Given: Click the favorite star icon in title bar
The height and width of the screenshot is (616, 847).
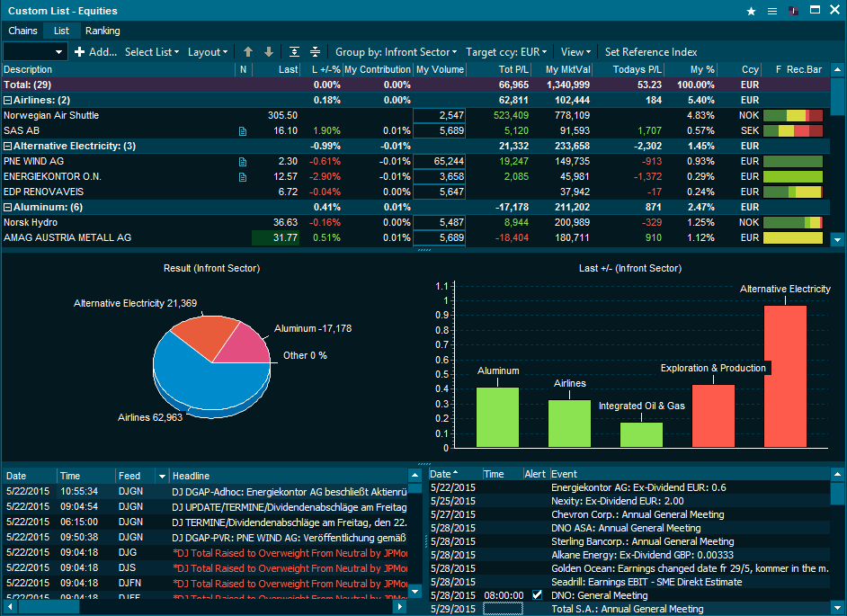Looking at the screenshot, I should pyautogui.click(x=751, y=11).
